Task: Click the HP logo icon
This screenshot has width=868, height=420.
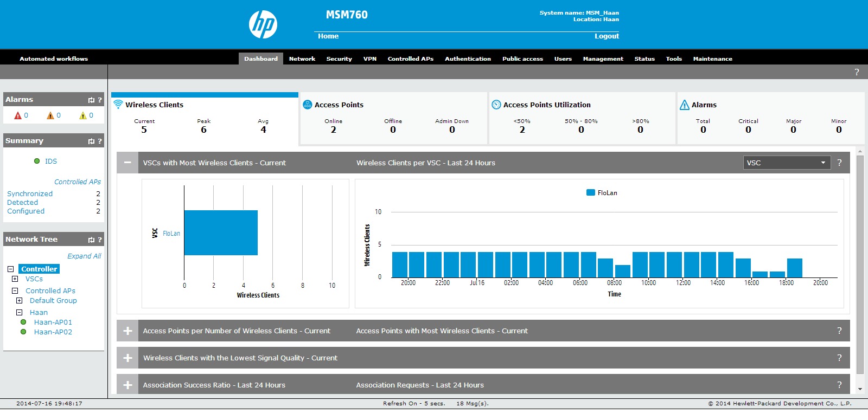Action: click(263, 24)
